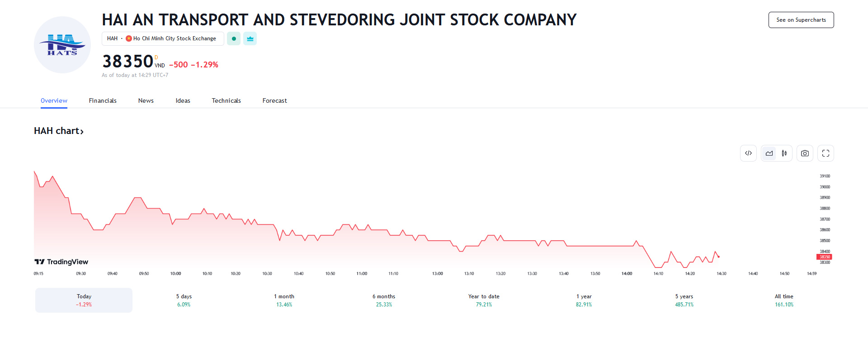Switch to candlestick chart style
The width and height of the screenshot is (868, 339).
(x=784, y=153)
